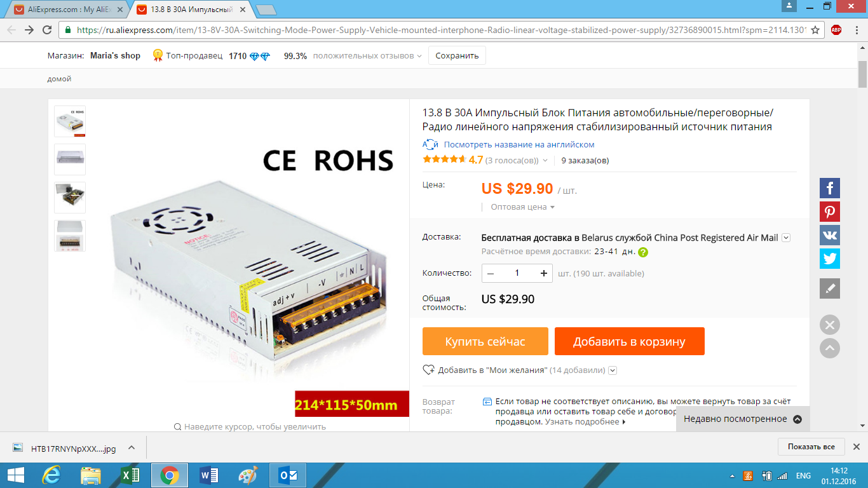Click the scroll-to-top arrow circle button
Image resolution: width=868 pixels, height=488 pixels.
(x=829, y=348)
